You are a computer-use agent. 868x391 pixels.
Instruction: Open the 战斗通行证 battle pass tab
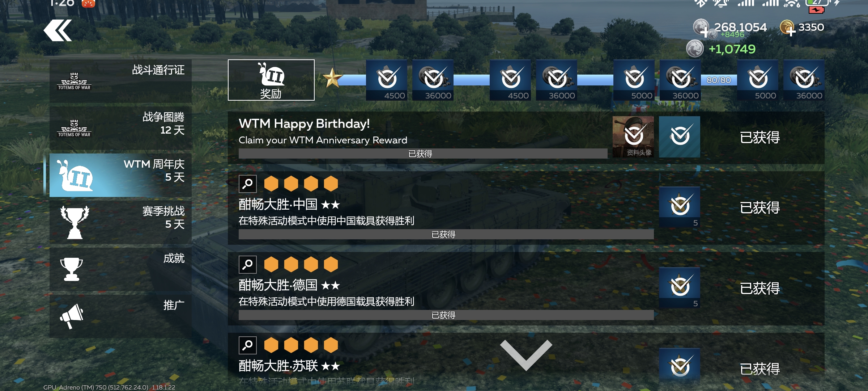120,81
